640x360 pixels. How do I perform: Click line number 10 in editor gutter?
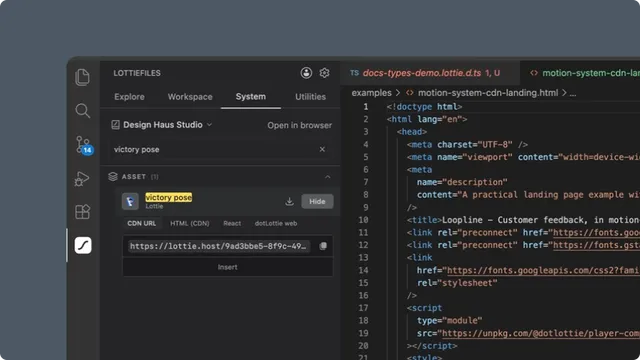pos(363,220)
